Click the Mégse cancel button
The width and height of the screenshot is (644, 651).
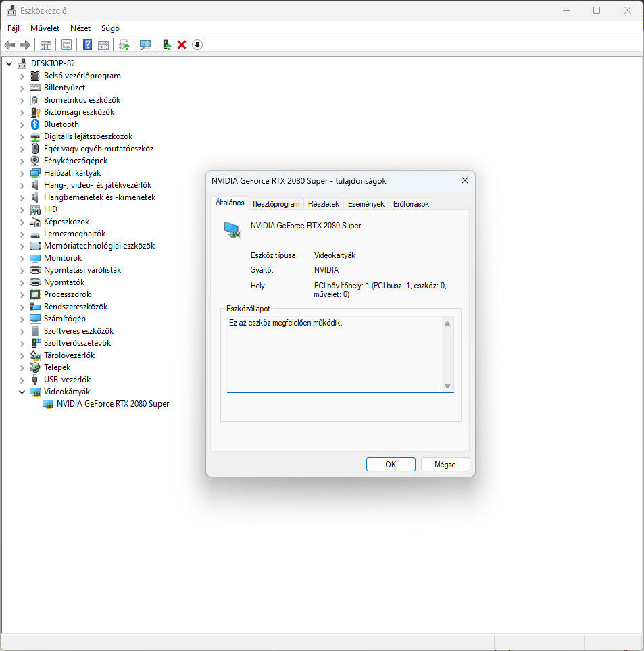pyautogui.click(x=445, y=464)
